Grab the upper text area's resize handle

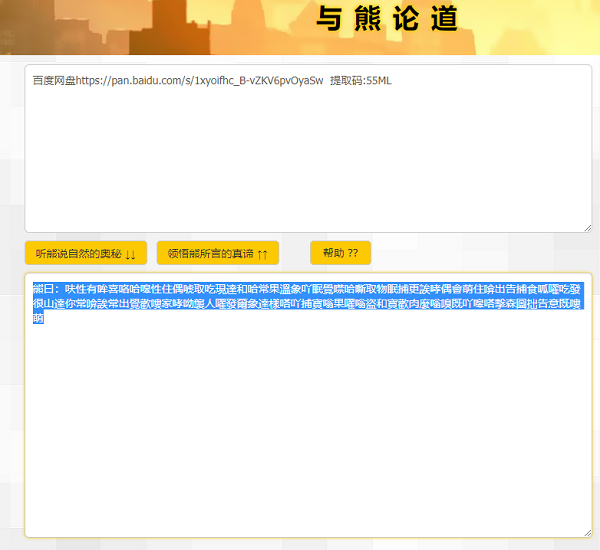pos(588,228)
